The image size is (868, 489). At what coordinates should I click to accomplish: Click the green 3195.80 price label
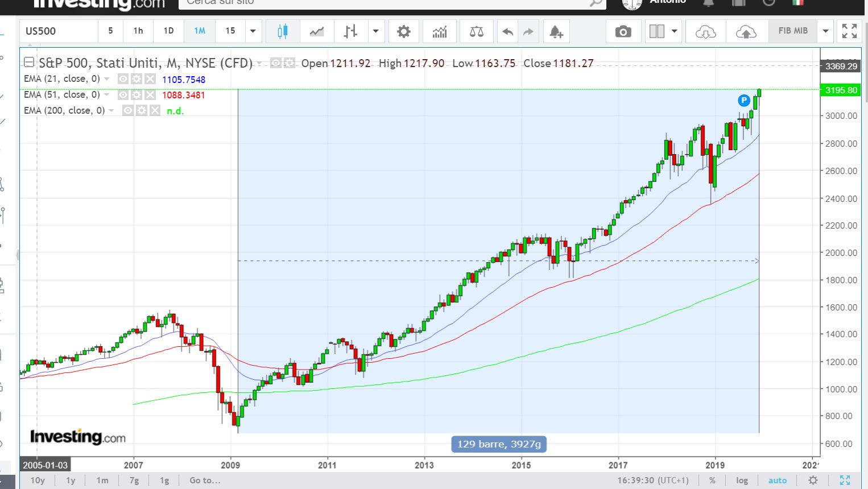[841, 90]
